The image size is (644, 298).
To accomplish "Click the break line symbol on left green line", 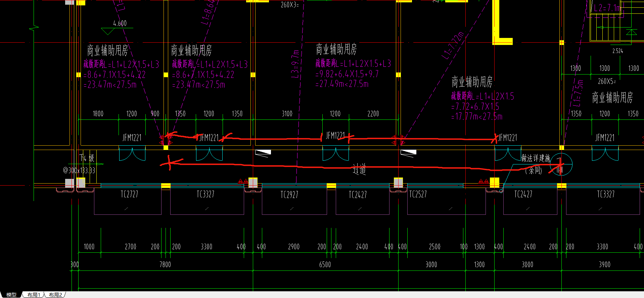I will click(34, 28).
